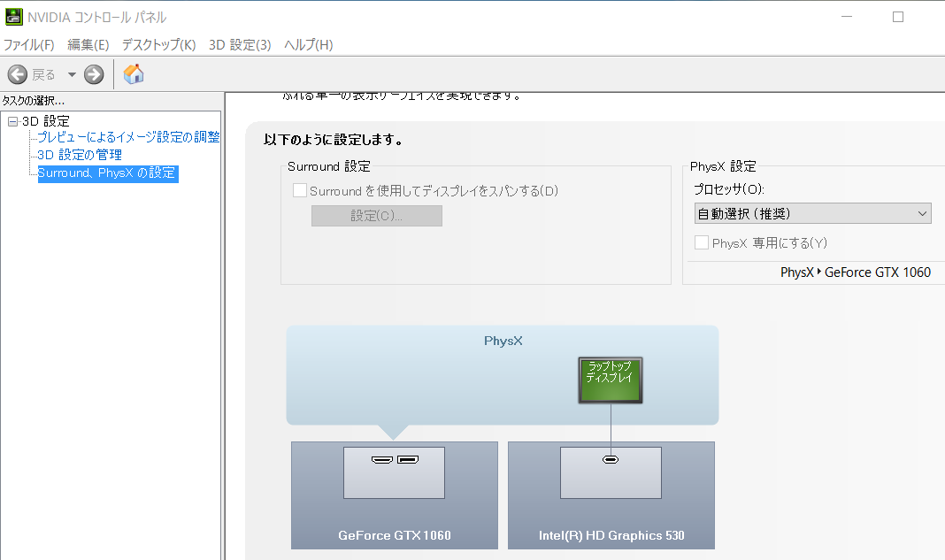
Task: Open back history dropdown arrow
Action: (72, 74)
